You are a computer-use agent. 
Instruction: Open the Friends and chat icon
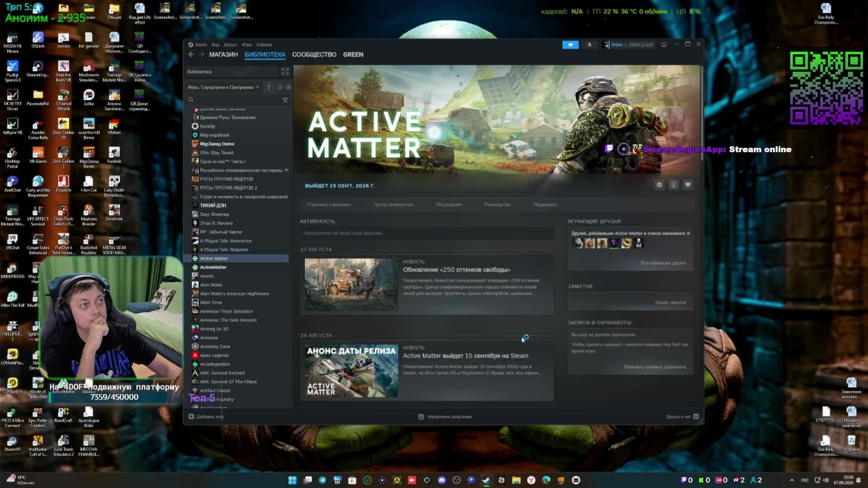click(x=696, y=417)
